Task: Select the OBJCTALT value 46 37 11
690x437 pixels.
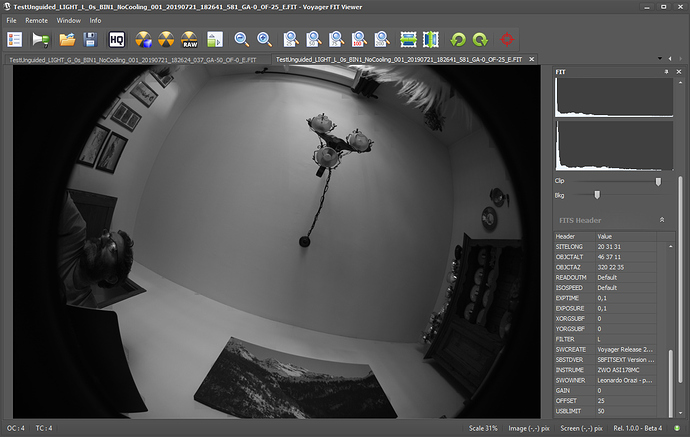Action: coord(609,257)
